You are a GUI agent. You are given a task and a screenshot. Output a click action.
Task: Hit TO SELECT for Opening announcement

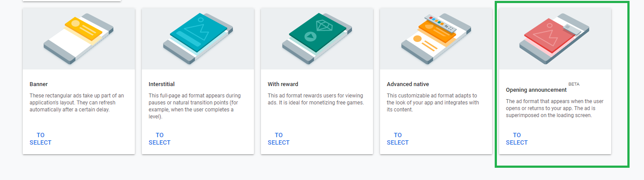(x=517, y=139)
